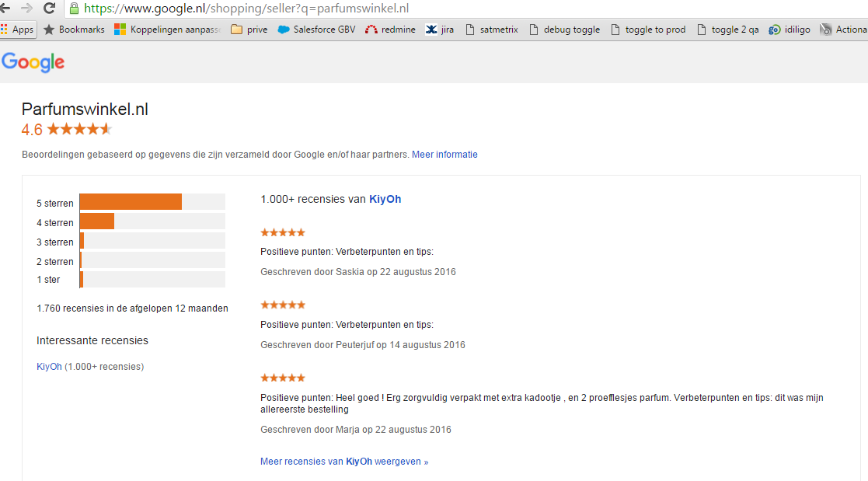
Task: Click Geschreven door Peuterjuf review byline
Action: tap(363, 345)
